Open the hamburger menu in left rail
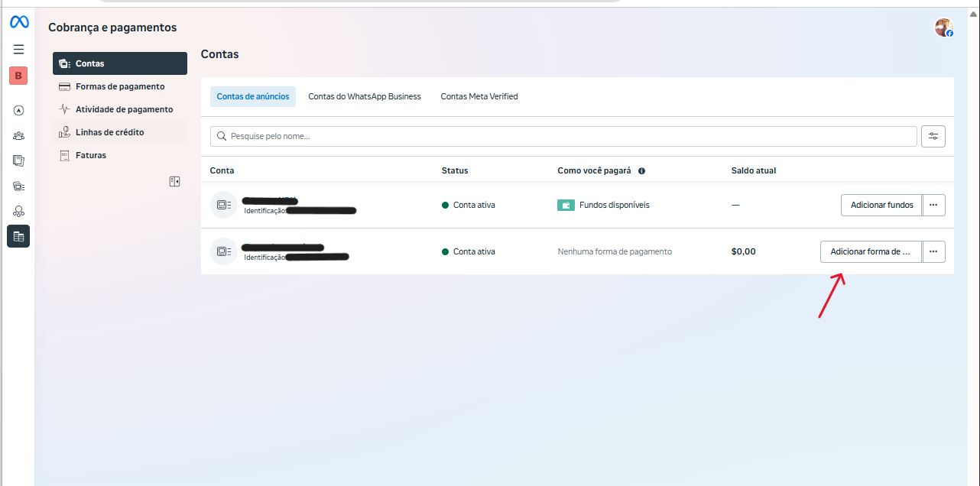980x486 pixels. click(x=18, y=50)
